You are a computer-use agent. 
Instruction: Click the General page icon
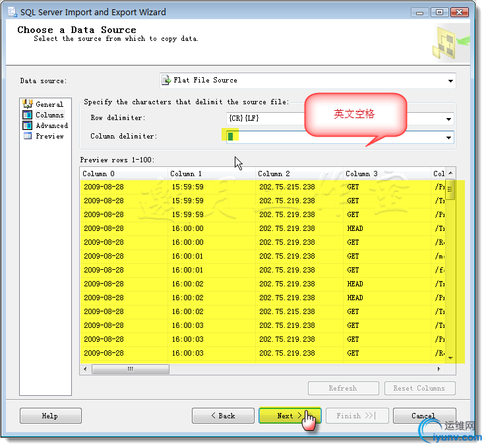[x=28, y=104]
